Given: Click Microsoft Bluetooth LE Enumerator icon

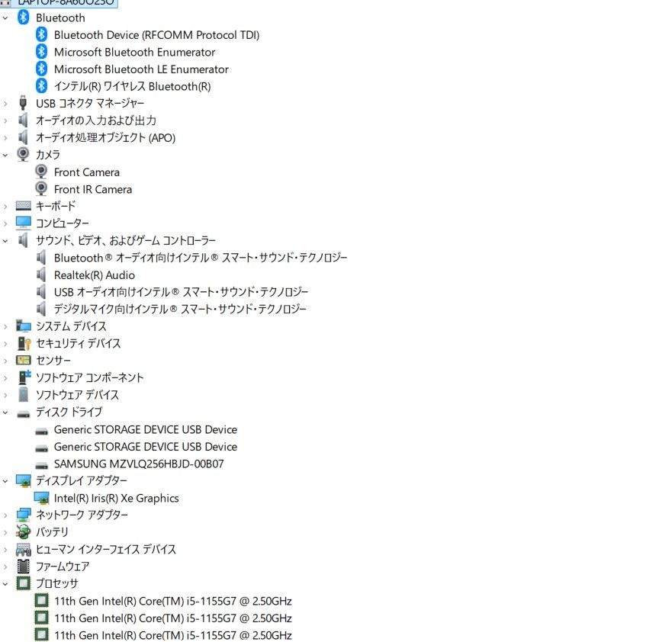Looking at the screenshot, I should coord(42,69).
